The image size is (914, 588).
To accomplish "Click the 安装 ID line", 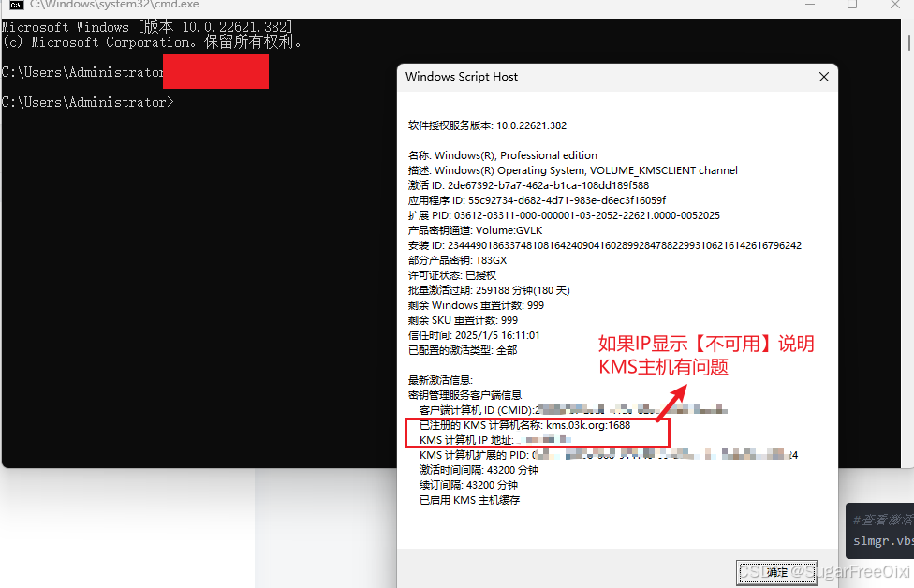I will 604,245.
